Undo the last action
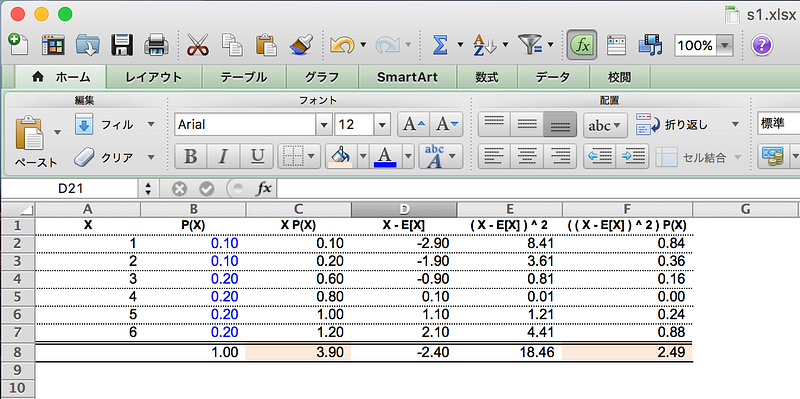800x399 pixels. pos(342,45)
